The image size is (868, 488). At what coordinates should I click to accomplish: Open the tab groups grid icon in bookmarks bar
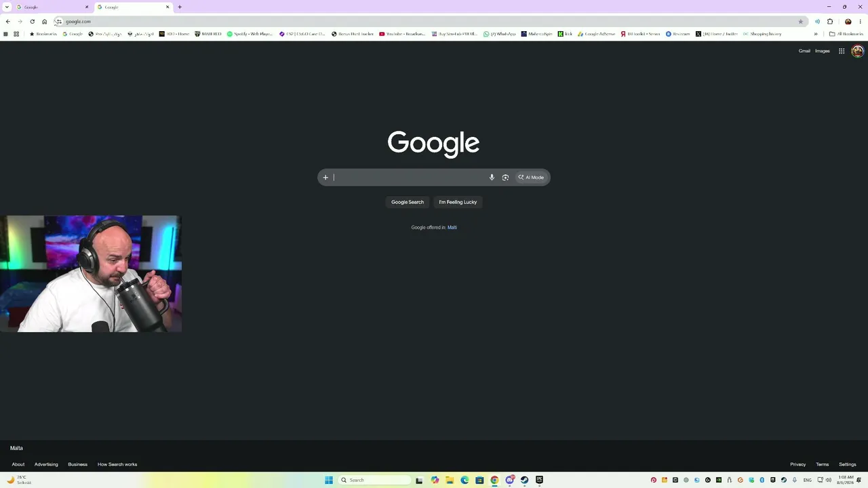click(16, 34)
